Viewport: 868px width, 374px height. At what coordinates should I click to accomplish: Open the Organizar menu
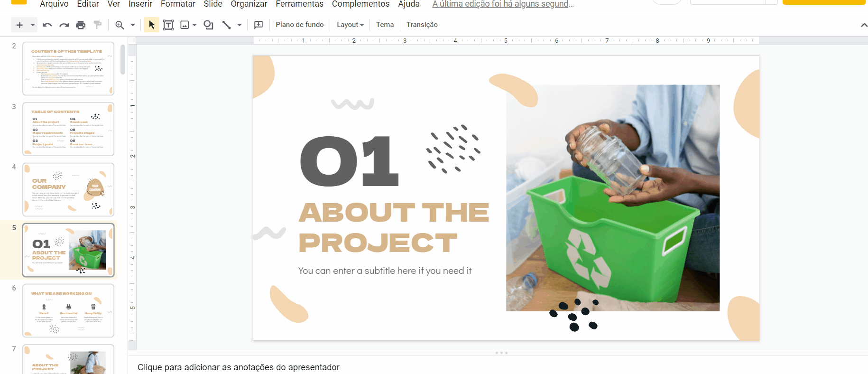249,4
